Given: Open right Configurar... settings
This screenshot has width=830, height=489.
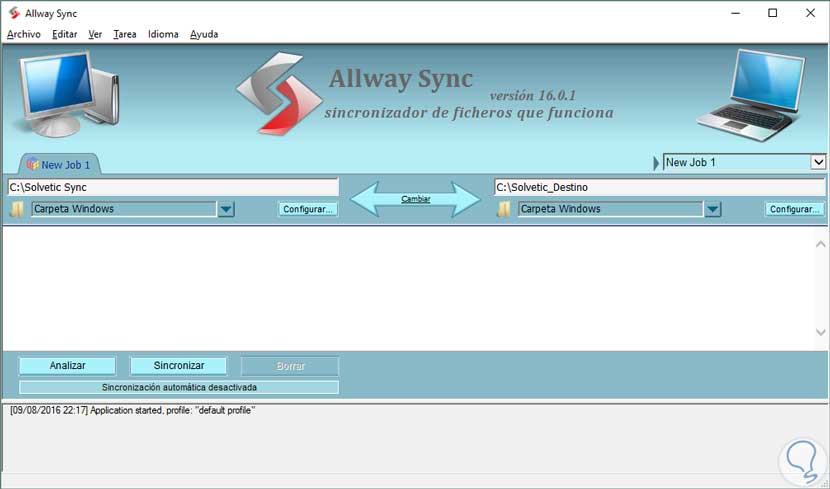Looking at the screenshot, I should pyautogui.click(x=795, y=209).
